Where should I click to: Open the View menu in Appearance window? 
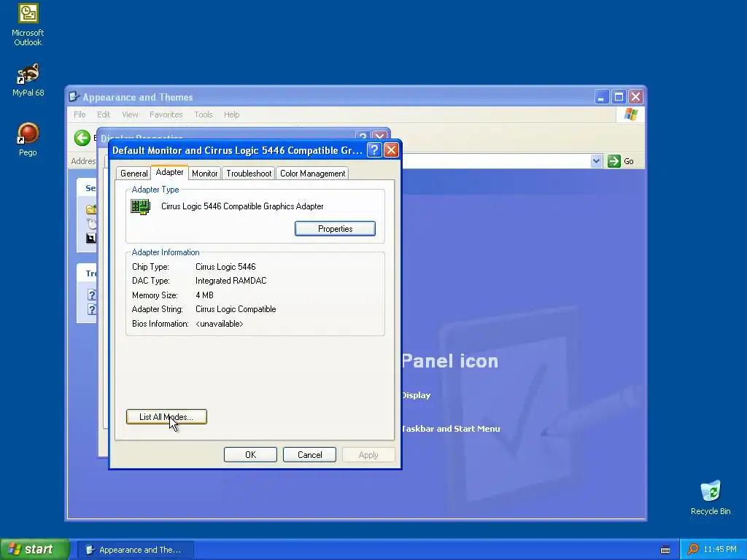[130, 114]
